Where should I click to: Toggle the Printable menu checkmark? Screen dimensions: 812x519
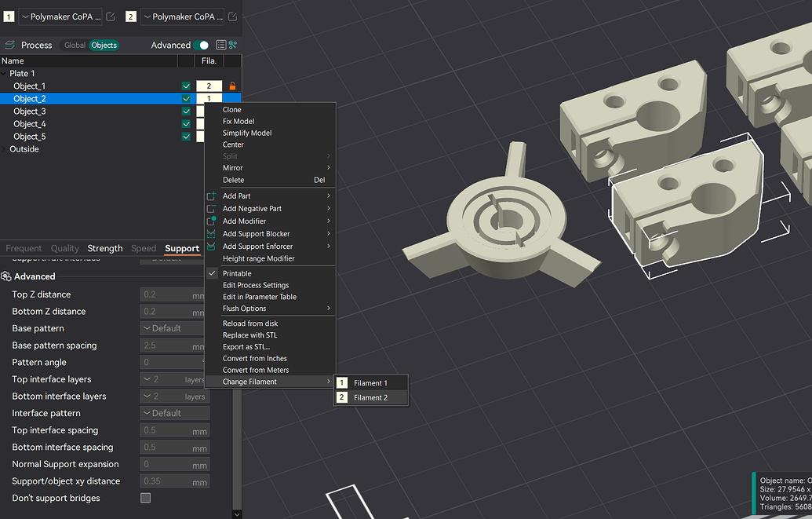[212, 273]
